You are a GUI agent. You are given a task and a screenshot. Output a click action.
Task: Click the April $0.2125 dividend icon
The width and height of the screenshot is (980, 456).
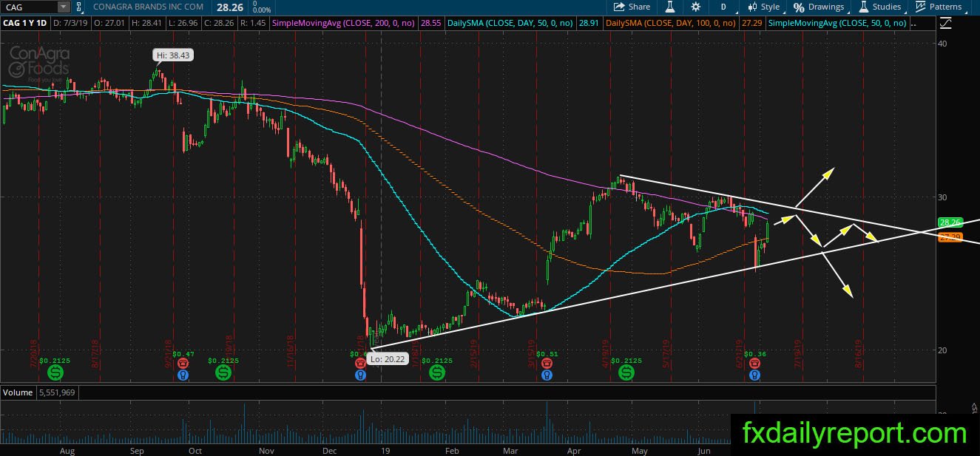626,373
